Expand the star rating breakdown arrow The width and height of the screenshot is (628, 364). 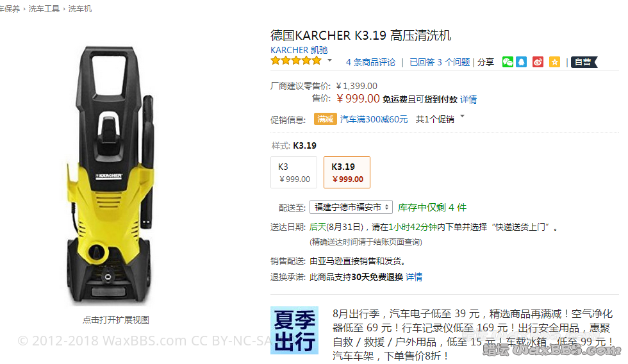click(x=329, y=60)
